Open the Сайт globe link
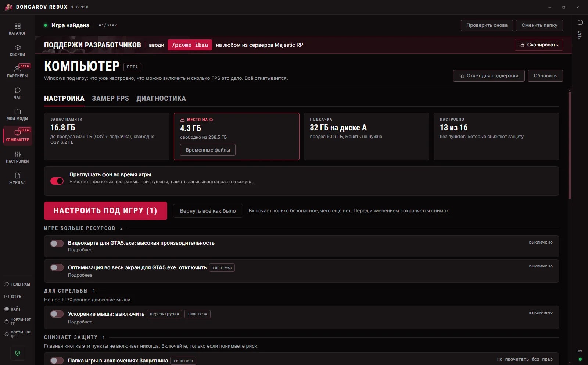Viewport: 588px width, 365px height. coord(17,309)
